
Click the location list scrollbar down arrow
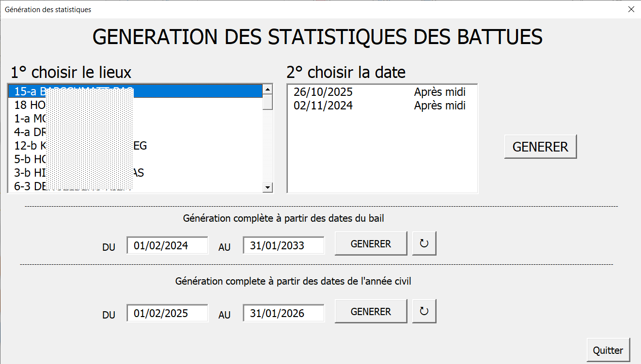(x=267, y=187)
